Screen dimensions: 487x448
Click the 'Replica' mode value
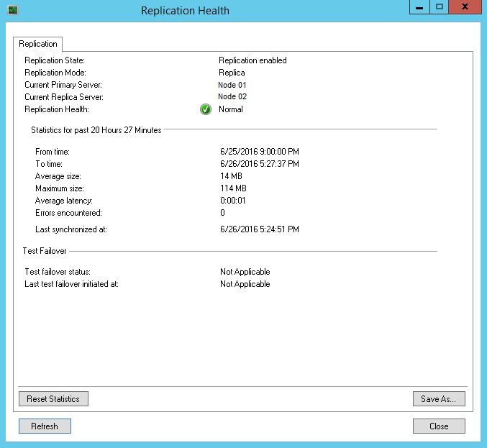click(232, 73)
